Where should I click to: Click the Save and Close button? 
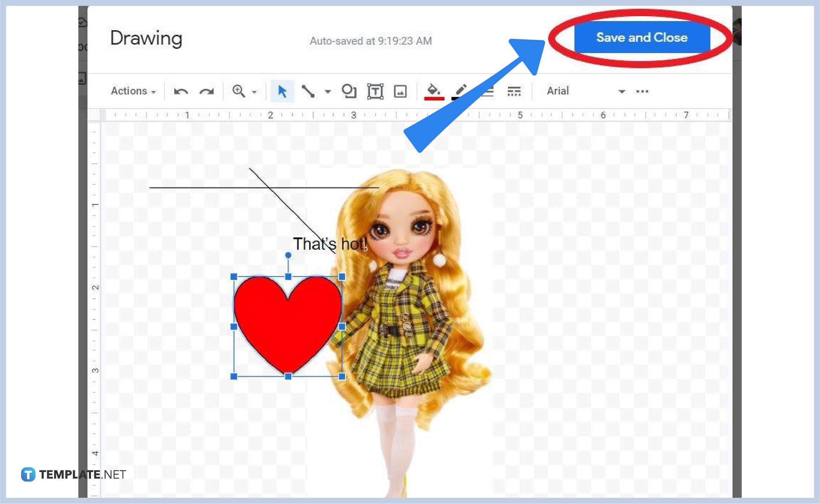pyautogui.click(x=642, y=38)
